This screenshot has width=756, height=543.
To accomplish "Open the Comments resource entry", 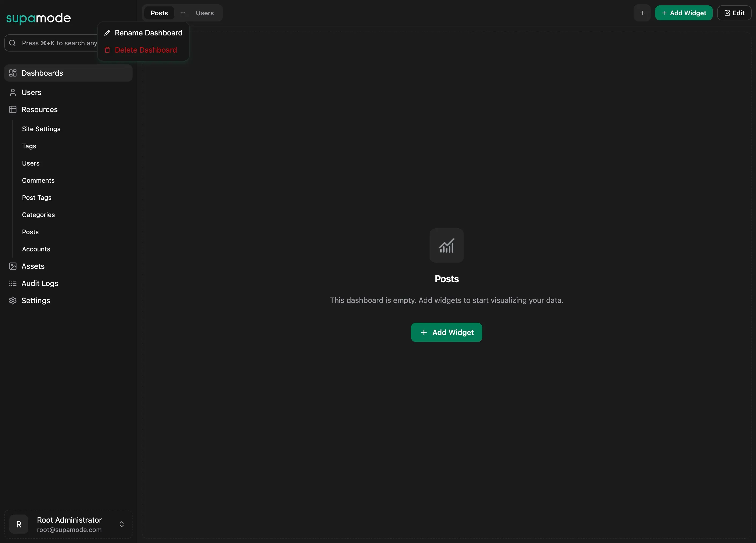I will 38,180.
